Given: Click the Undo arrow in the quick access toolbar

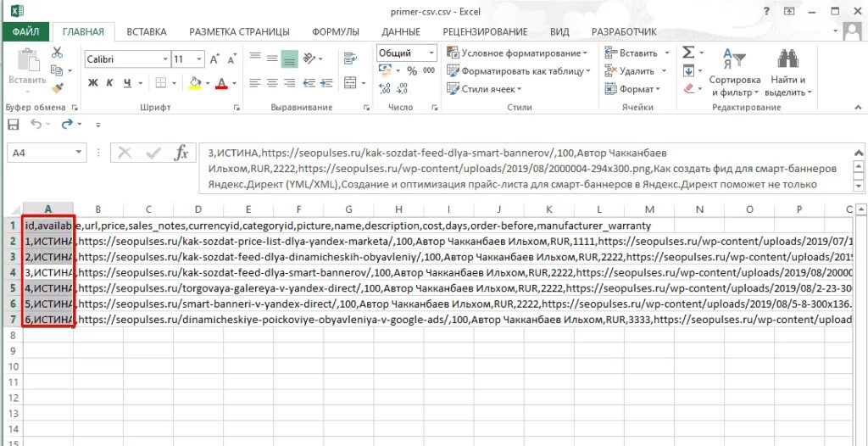Looking at the screenshot, I should (x=36, y=124).
